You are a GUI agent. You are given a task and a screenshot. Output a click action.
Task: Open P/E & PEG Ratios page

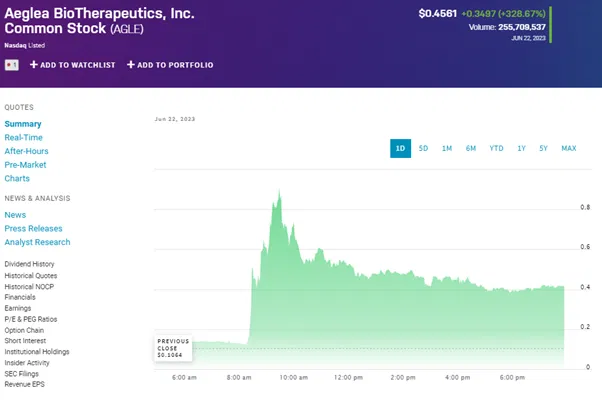(31, 319)
